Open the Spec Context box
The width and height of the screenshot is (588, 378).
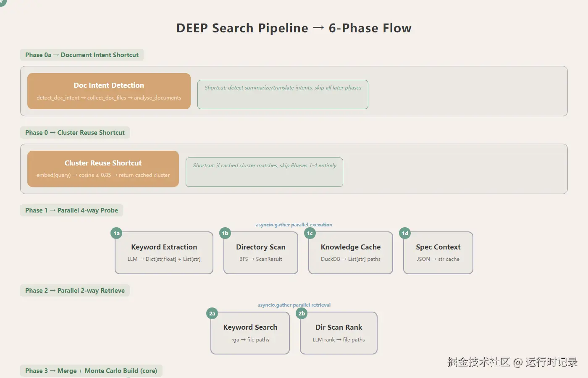[x=438, y=253]
